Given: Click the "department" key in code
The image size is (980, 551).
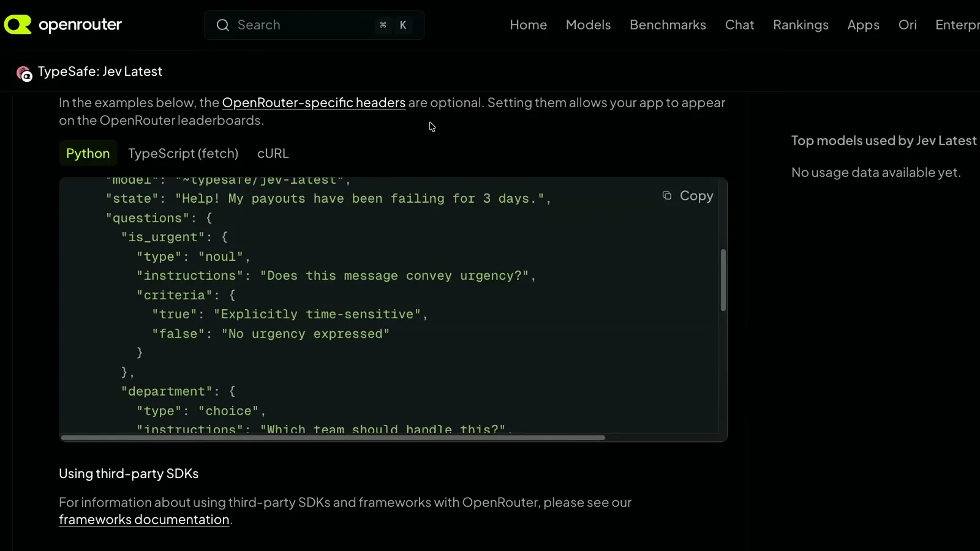Looking at the screenshot, I should [x=167, y=392].
